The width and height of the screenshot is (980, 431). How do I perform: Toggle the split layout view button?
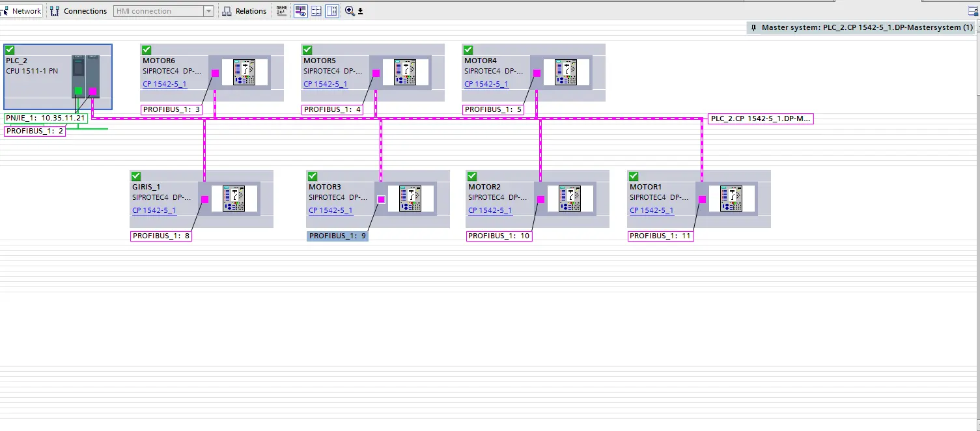pyautogui.click(x=331, y=11)
